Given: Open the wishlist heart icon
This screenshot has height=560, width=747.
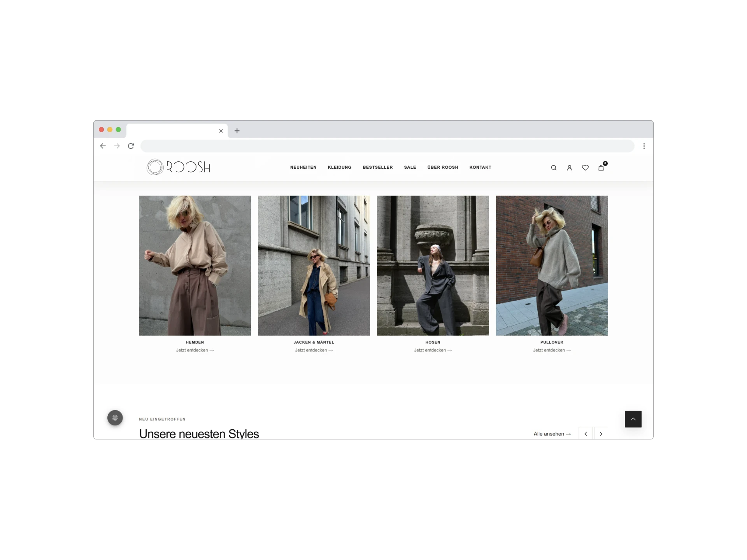Looking at the screenshot, I should click(585, 168).
